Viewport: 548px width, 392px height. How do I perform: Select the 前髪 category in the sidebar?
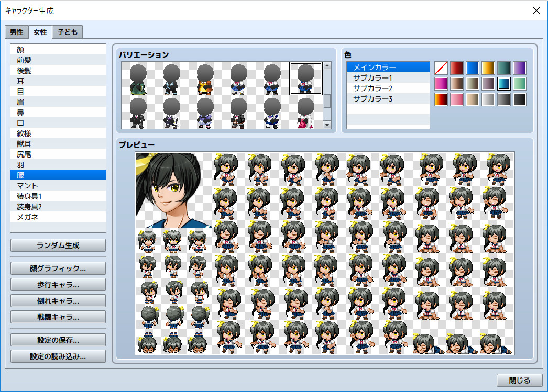point(58,60)
